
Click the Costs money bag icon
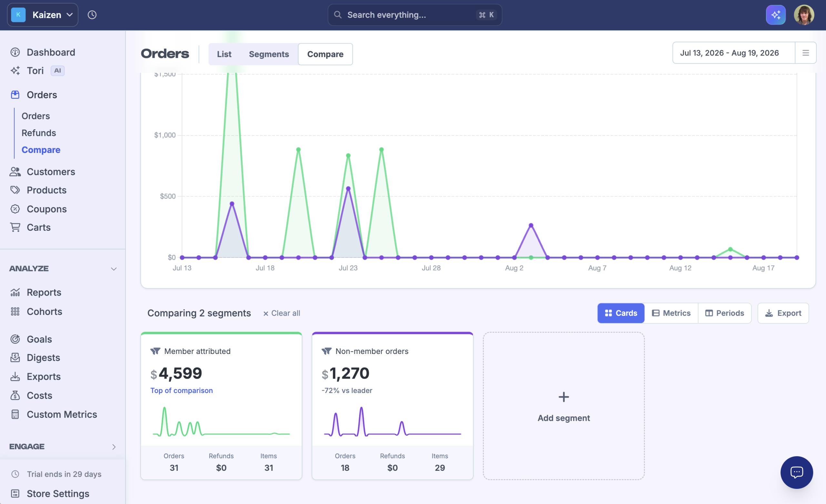click(x=15, y=395)
